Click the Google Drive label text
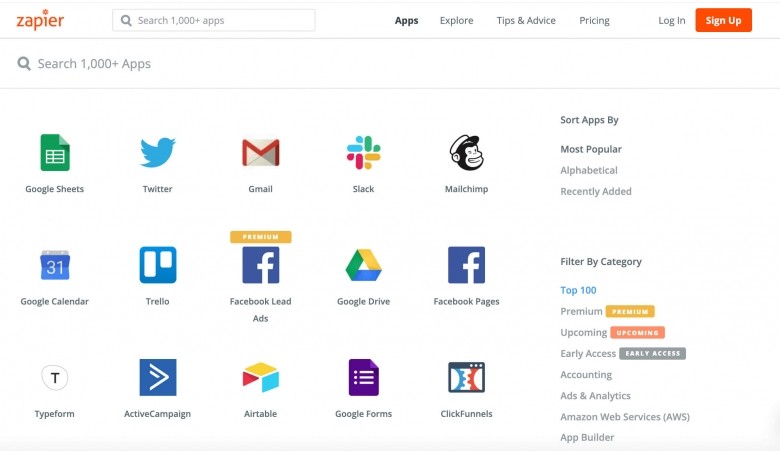Viewport: 780px width, 451px height. (364, 301)
